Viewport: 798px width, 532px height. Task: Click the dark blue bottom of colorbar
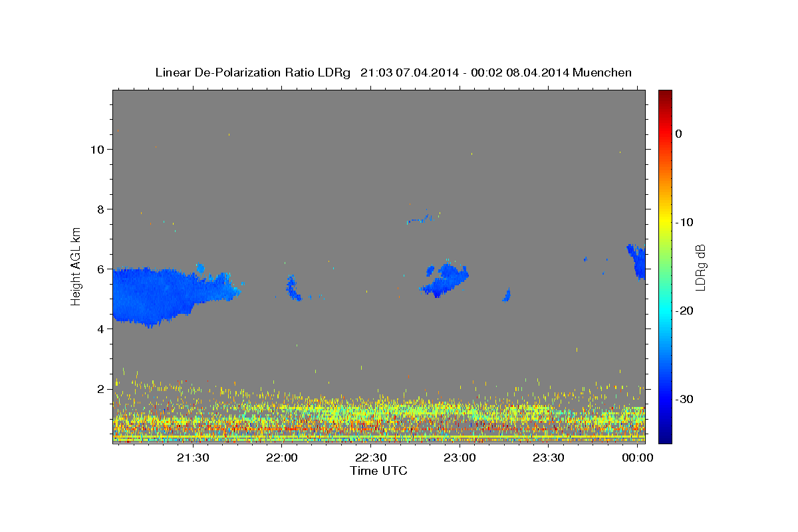click(x=665, y=436)
